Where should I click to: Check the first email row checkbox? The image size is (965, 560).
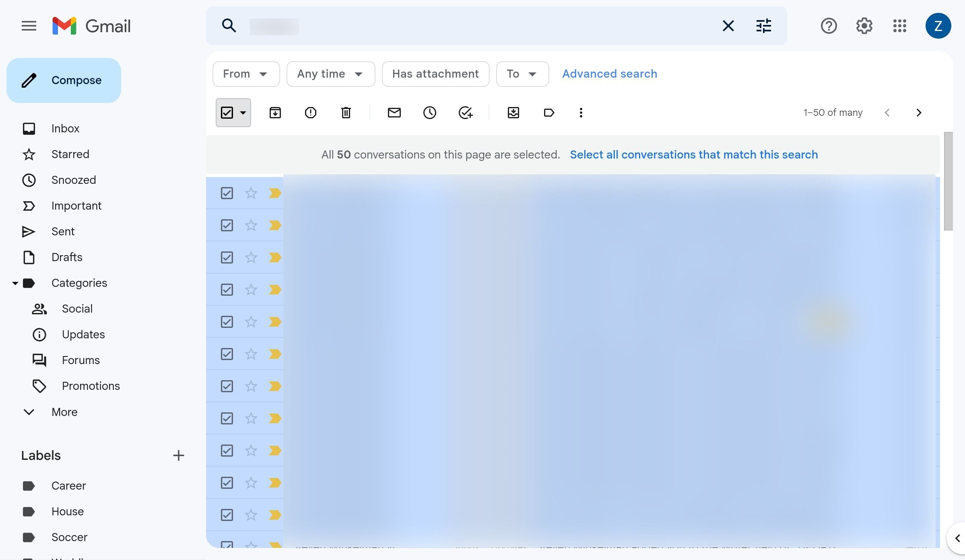tap(227, 193)
